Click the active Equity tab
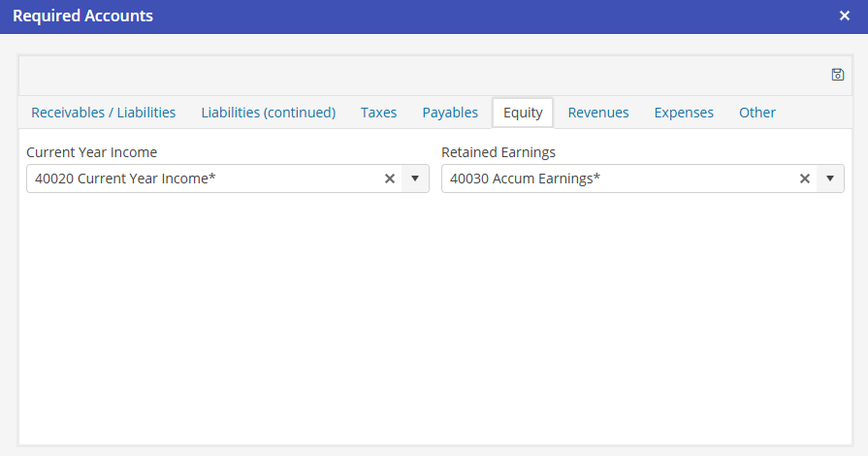The image size is (868, 456). pos(523,113)
